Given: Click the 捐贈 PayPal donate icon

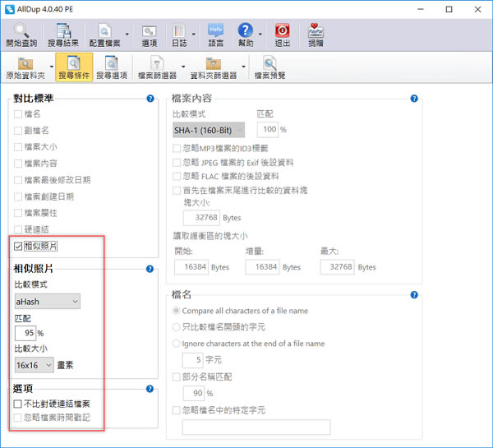Looking at the screenshot, I should 315,32.
